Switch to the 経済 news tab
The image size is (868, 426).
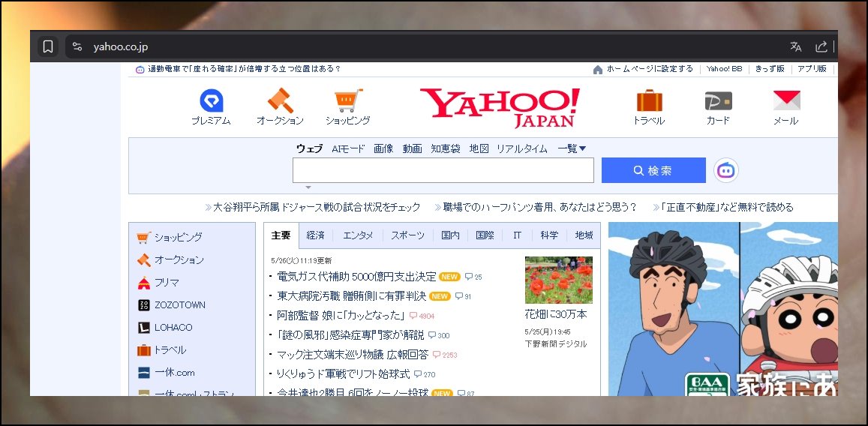click(316, 235)
